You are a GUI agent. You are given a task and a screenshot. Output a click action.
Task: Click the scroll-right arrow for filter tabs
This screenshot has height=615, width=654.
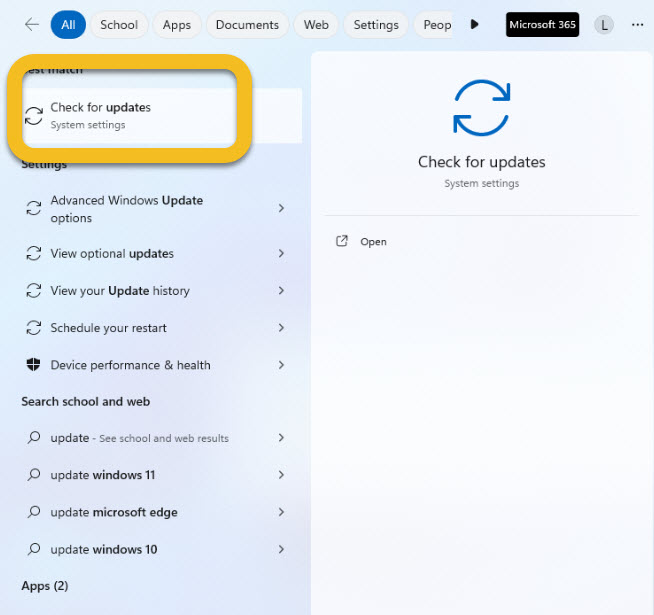474,25
